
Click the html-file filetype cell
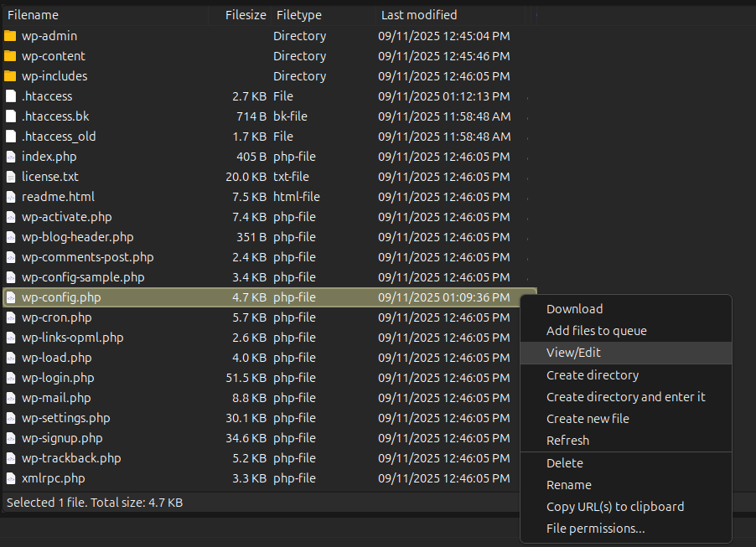(x=297, y=197)
